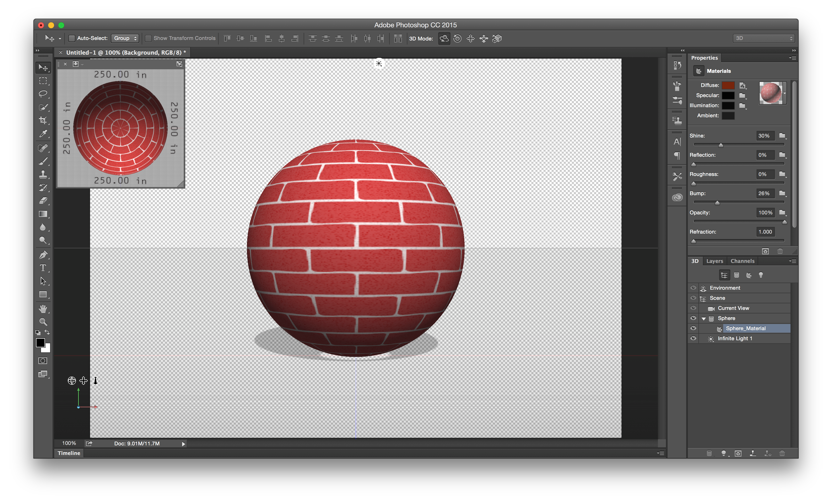The height and width of the screenshot is (504, 832).
Task: Switch to the Layers tab
Action: tap(714, 261)
